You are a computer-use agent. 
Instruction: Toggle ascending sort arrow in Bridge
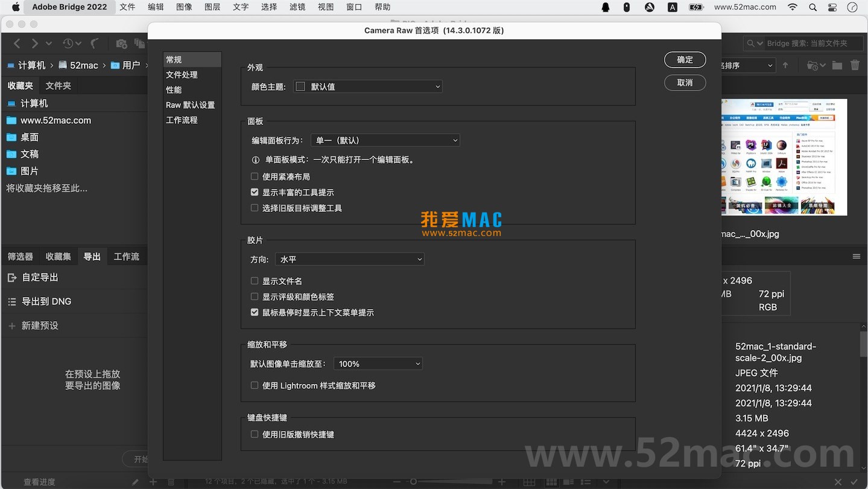click(x=785, y=65)
